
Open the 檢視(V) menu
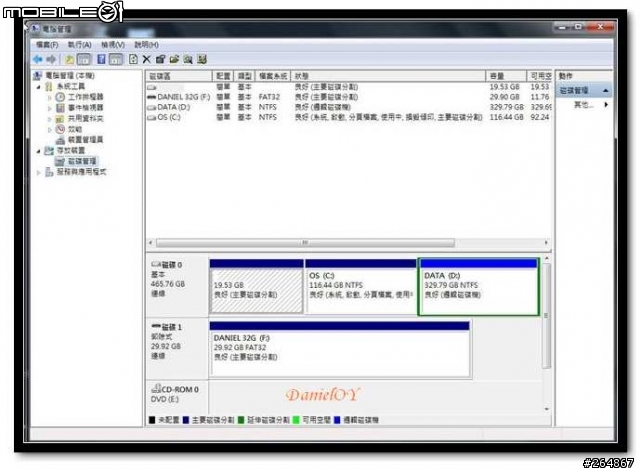coord(113,44)
